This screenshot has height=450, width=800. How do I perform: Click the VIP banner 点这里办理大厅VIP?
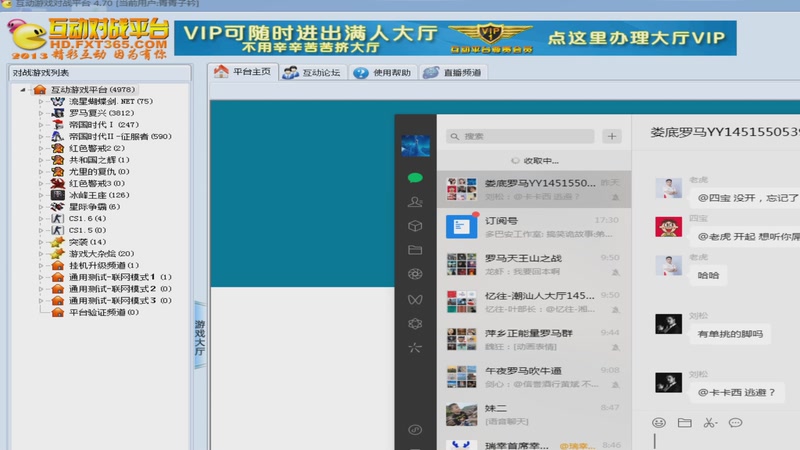pyautogui.click(x=636, y=38)
